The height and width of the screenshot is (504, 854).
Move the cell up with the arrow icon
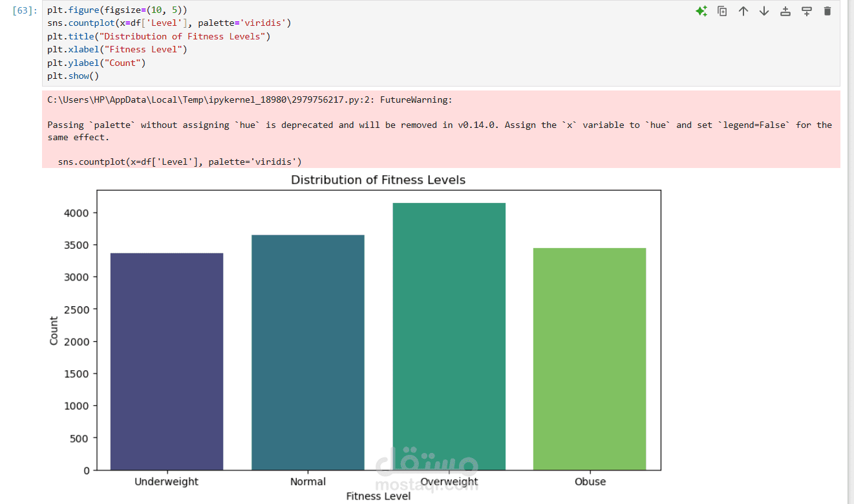point(743,11)
